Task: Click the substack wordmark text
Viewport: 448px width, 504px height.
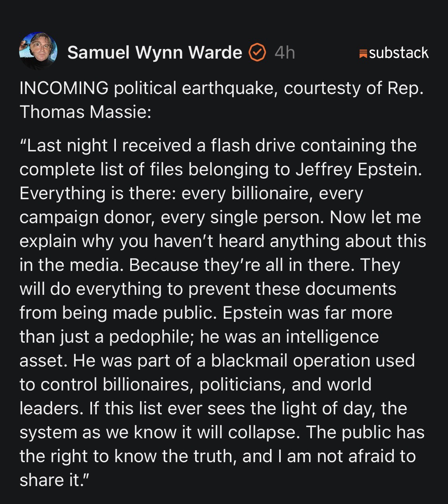Action: point(399,53)
